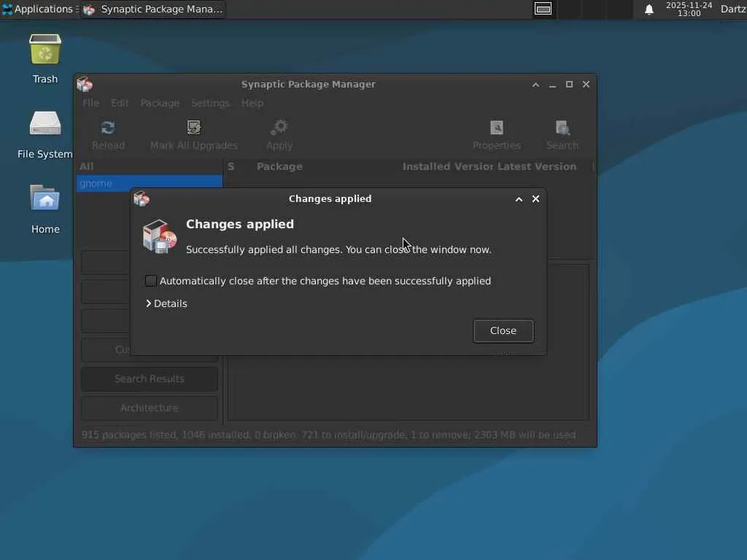
Task: Click the S column header
Action: click(x=231, y=167)
